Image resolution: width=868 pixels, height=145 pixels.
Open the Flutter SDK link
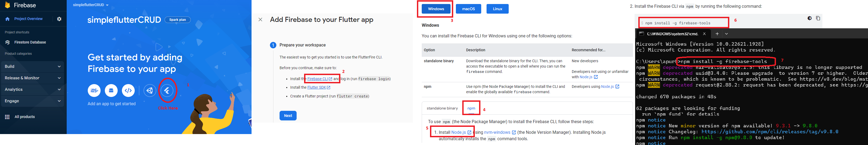point(319,87)
